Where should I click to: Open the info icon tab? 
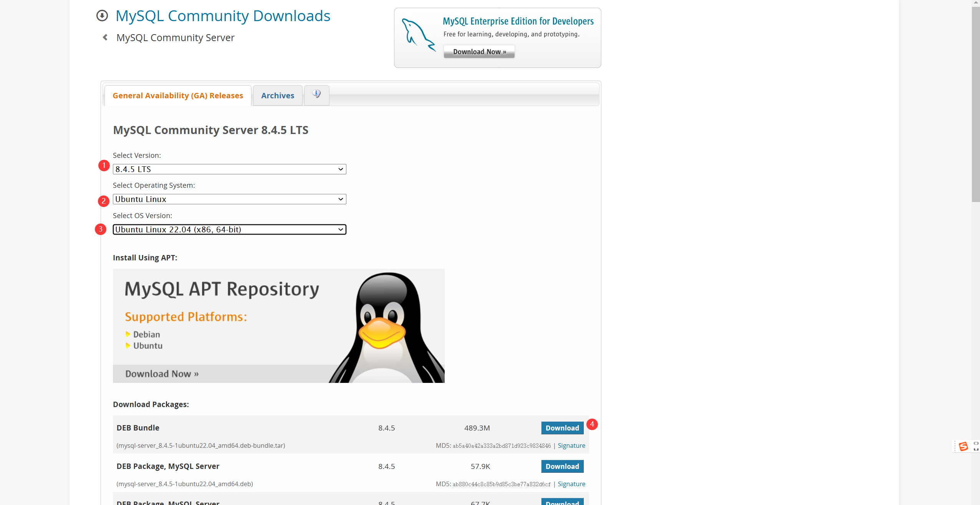click(316, 94)
